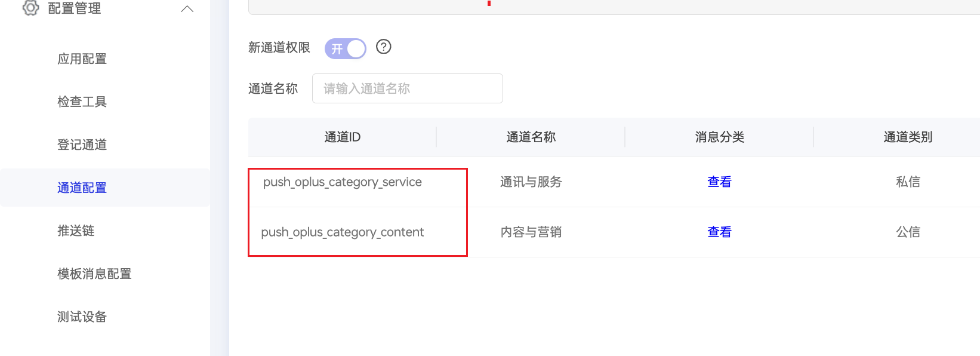
Task: Click the 消息分类 column header
Action: coord(719,137)
